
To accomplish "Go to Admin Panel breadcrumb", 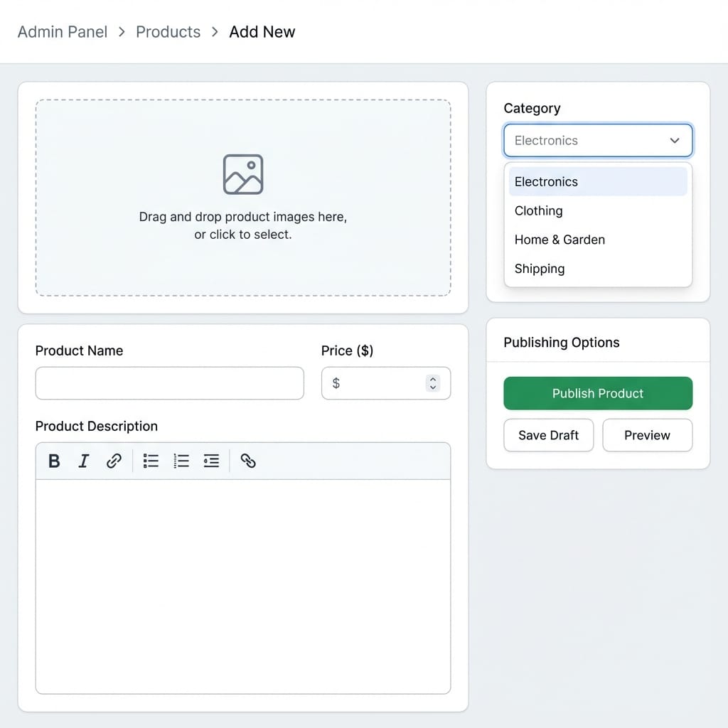I will click(63, 32).
